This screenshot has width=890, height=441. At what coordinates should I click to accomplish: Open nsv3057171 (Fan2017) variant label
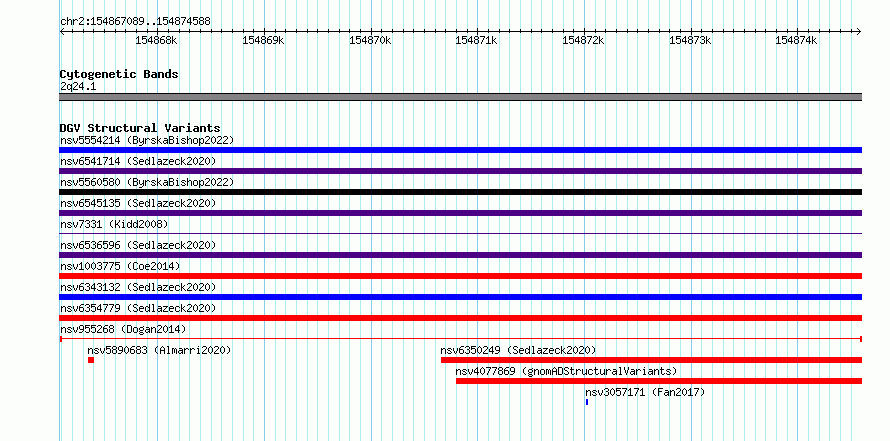645,392
